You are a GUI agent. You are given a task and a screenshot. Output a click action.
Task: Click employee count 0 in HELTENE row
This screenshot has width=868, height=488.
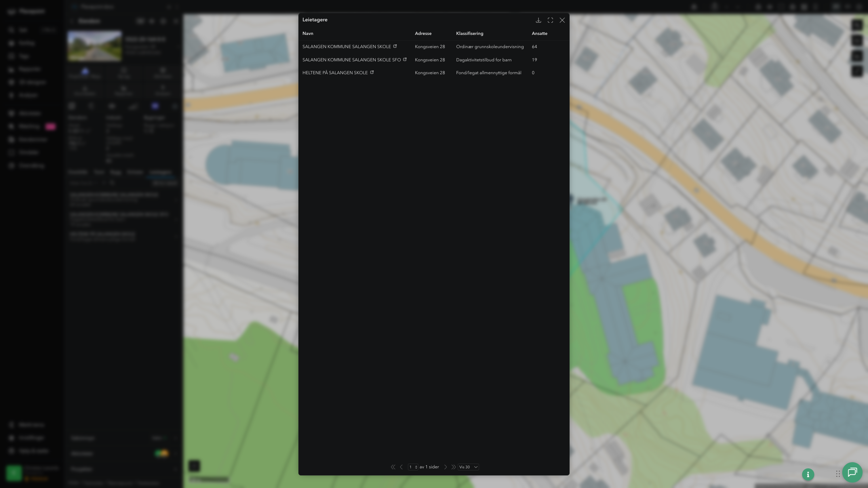533,73
